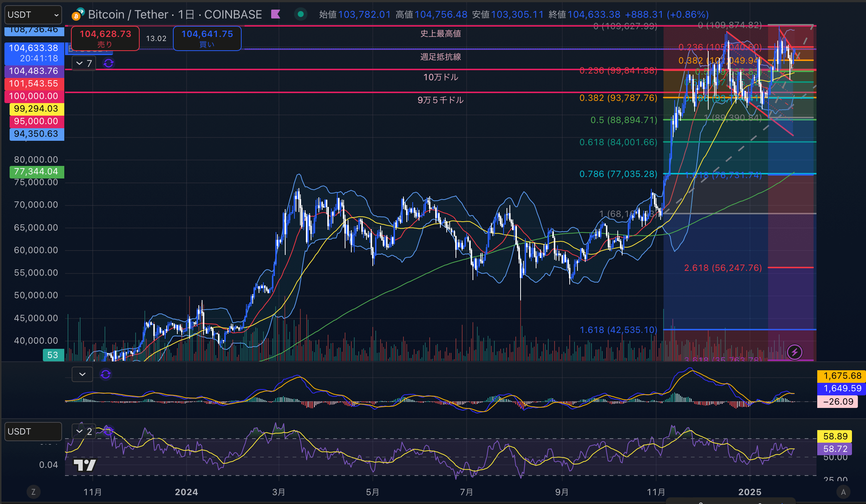This screenshot has height=504, width=866.
Task: Collapse the MACD pane legend chevron
Action: (x=82, y=374)
